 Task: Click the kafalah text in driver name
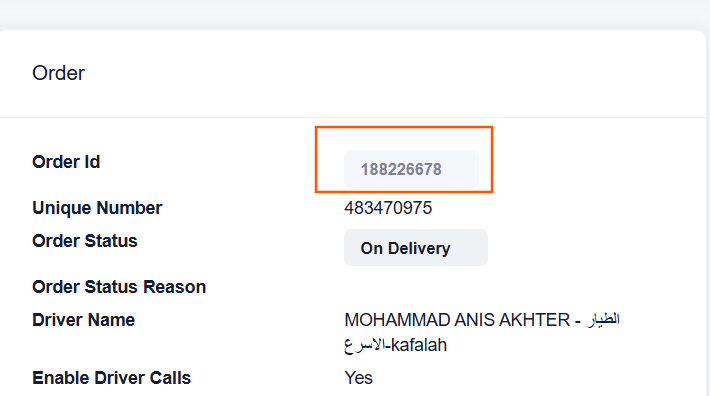click(419, 345)
